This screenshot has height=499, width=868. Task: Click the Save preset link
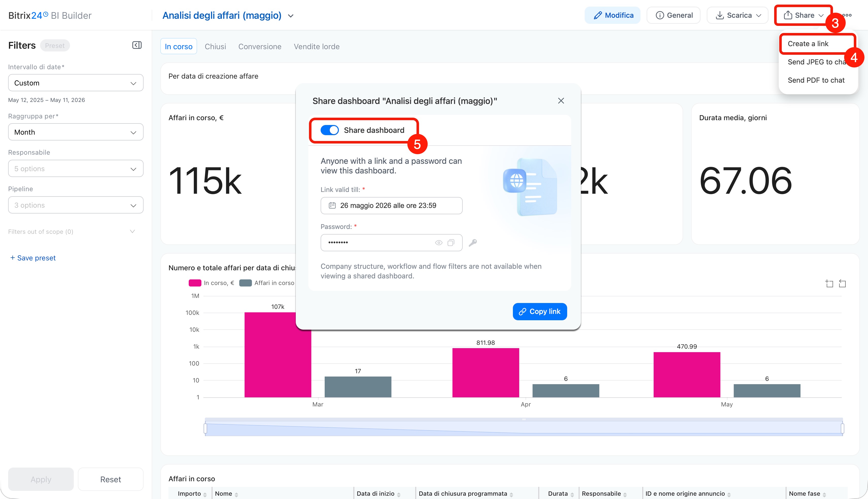click(33, 258)
